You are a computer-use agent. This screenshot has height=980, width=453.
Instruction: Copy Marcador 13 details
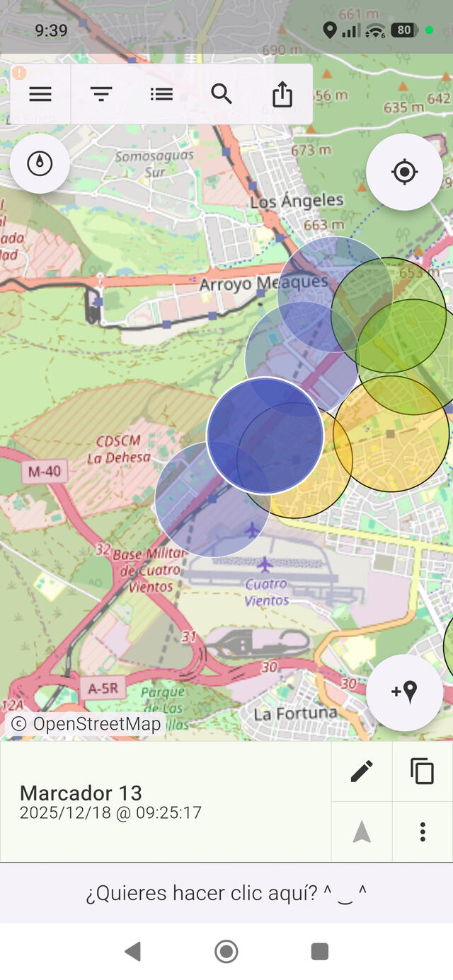pos(423,771)
